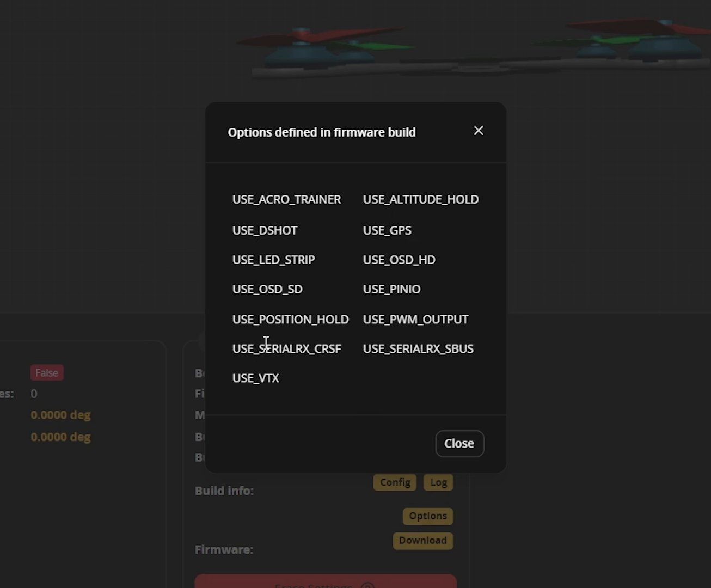The width and height of the screenshot is (711, 588).
Task: Click USE_OSD_HD in the options list
Action: click(399, 260)
